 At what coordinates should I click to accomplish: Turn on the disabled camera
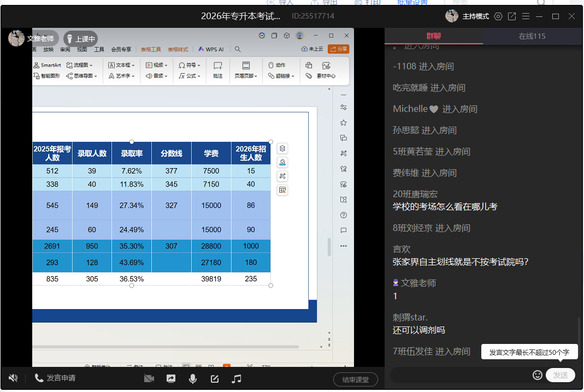click(x=149, y=378)
